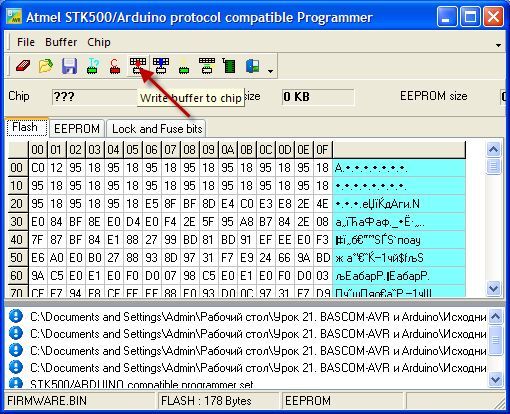The width and height of the screenshot is (510, 414).
Task: Open the menu bar options arrow at right
Action: coord(498,45)
